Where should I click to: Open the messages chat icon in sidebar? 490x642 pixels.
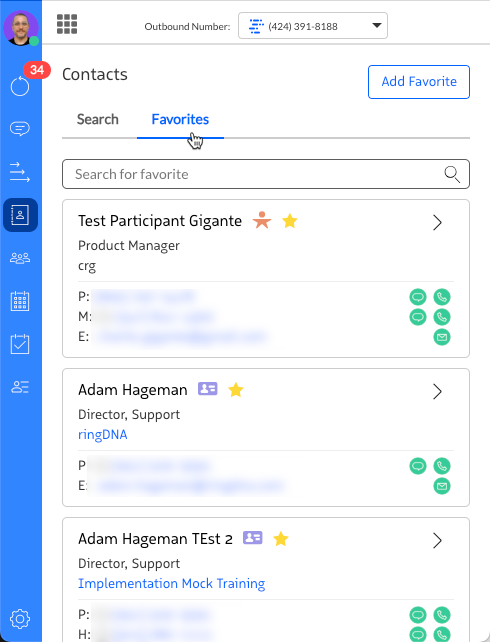pyautogui.click(x=20, y=129)
